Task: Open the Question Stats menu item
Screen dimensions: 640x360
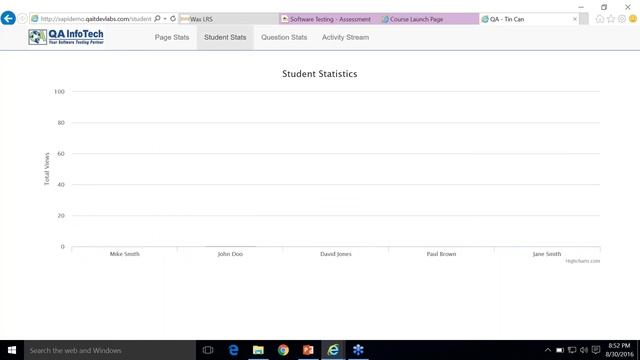Action: 284,37
